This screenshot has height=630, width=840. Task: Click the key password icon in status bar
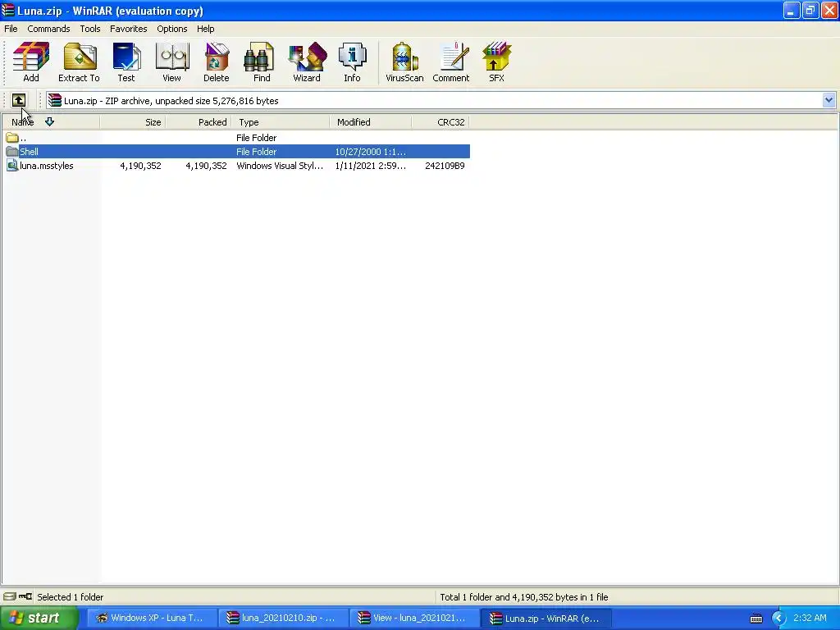tap(25, 596)
